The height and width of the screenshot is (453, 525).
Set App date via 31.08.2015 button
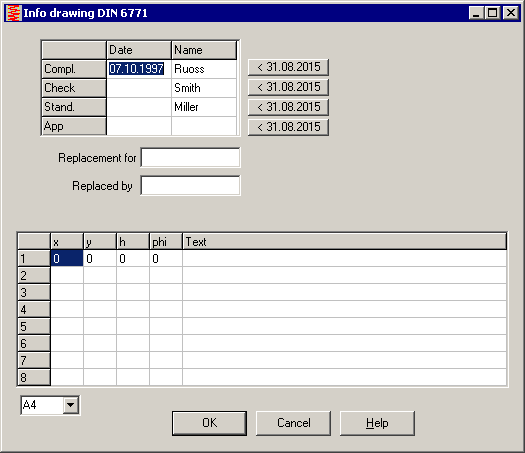point(288,127)
